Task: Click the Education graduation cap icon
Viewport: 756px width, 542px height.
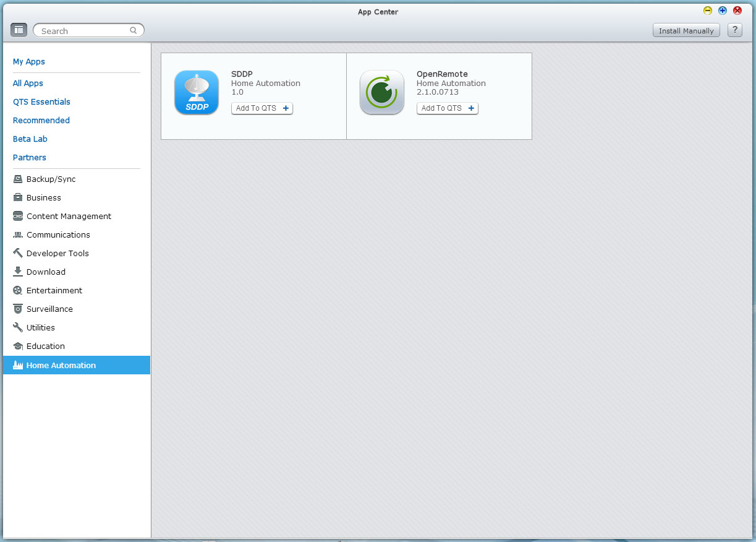Action: click(x=18, y=346)
